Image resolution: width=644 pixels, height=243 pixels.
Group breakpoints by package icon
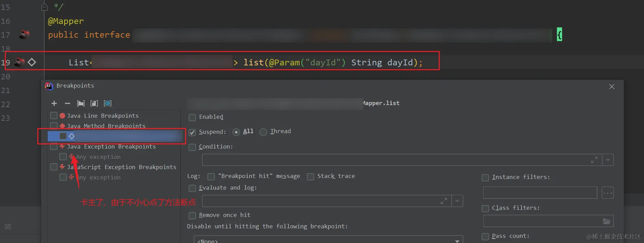coord(81,103)
